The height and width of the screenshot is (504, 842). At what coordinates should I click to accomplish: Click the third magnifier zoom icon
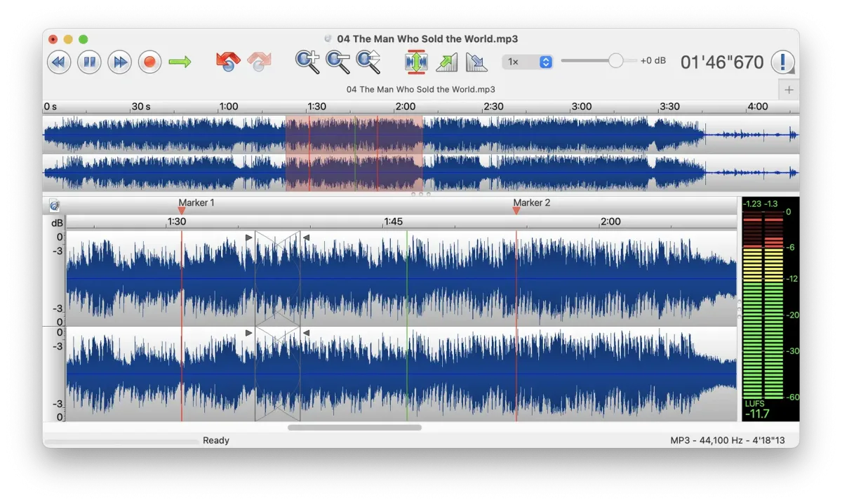[368, 62]
